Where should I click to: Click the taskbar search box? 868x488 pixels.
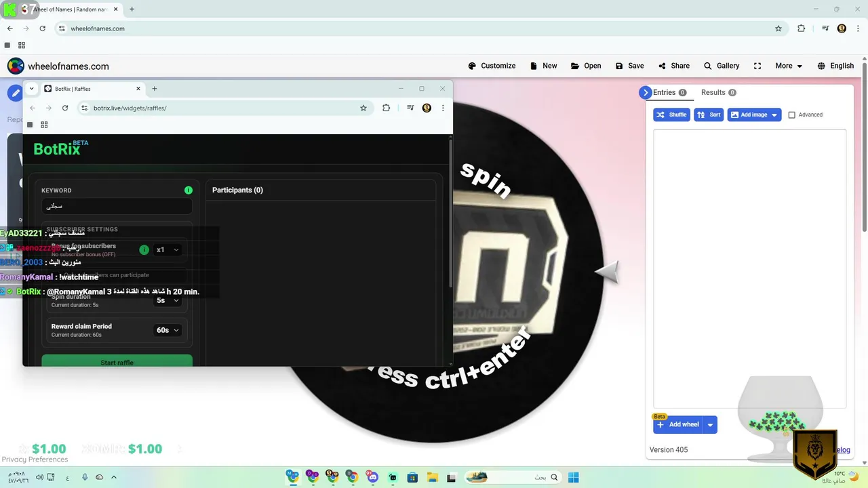click(513, 477)
